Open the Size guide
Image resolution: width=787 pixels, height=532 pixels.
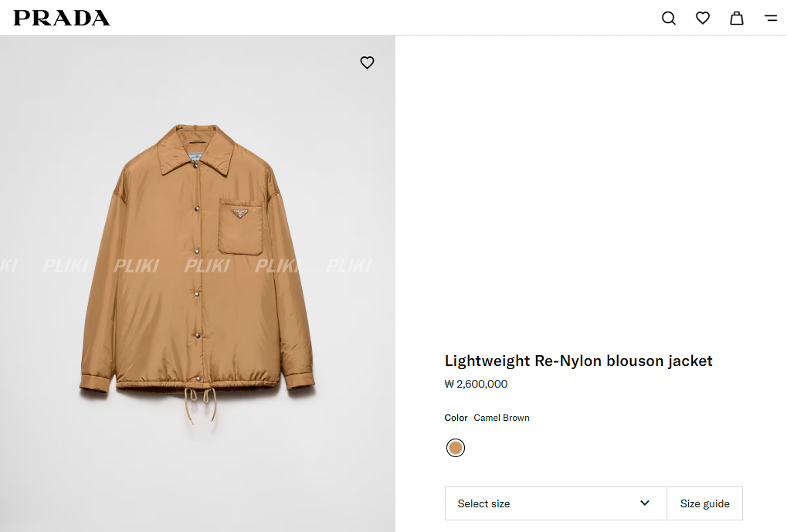point(704,503)
